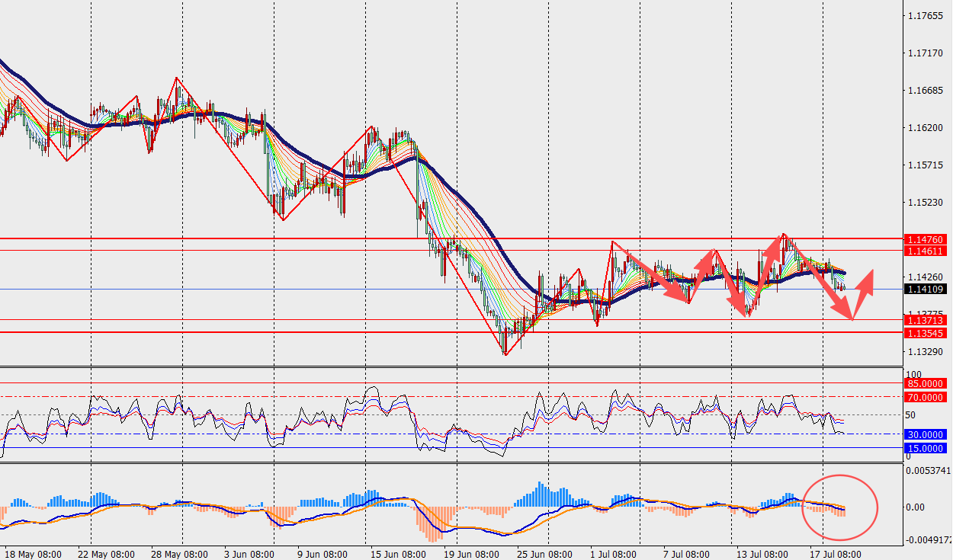
Task: Select the current price label 1.14109
Action: [926, 289]
